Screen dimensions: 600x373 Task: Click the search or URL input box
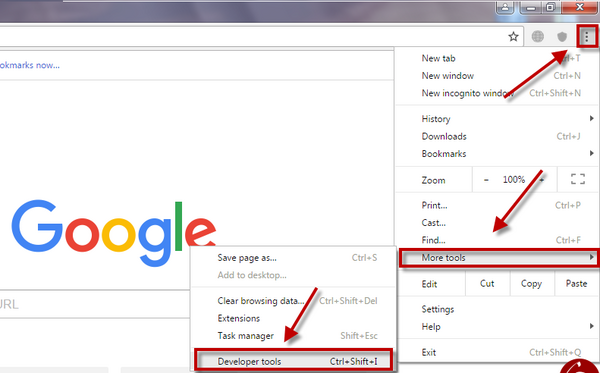(x=96, y=304)
